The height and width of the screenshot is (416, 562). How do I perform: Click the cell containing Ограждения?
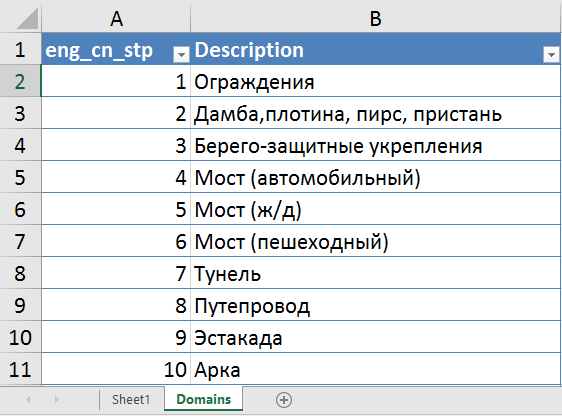coord(375,82)
